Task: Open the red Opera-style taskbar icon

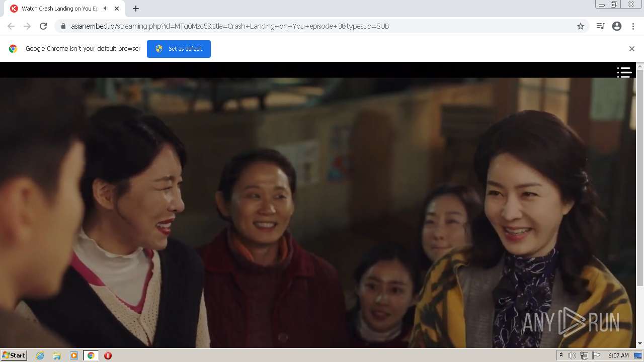Action: [x=108, y=355]
